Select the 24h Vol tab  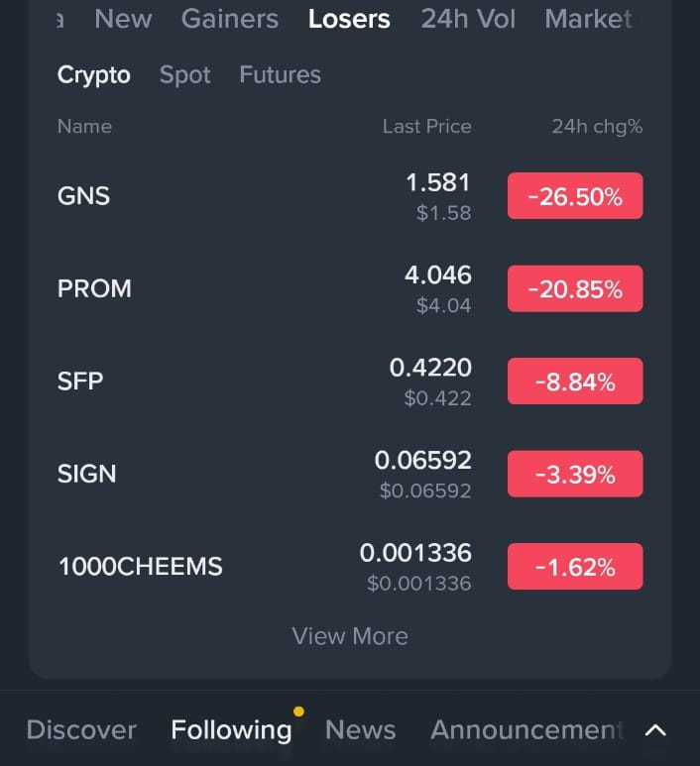[468, 19]
